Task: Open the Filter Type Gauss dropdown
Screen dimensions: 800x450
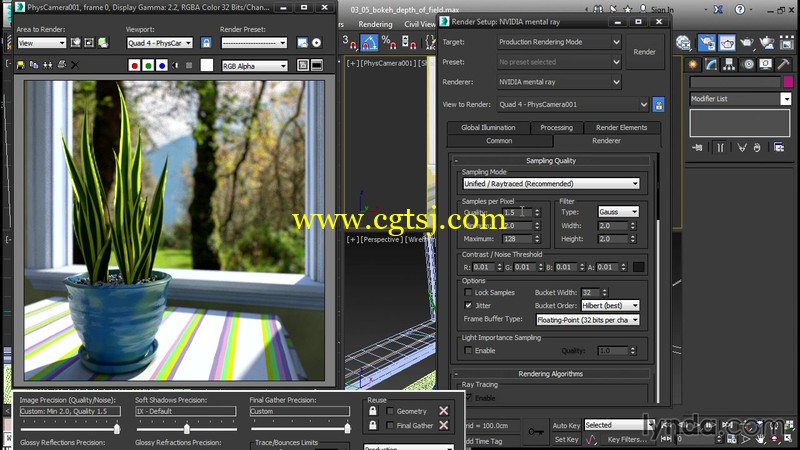Action: [x=618, y=212]
